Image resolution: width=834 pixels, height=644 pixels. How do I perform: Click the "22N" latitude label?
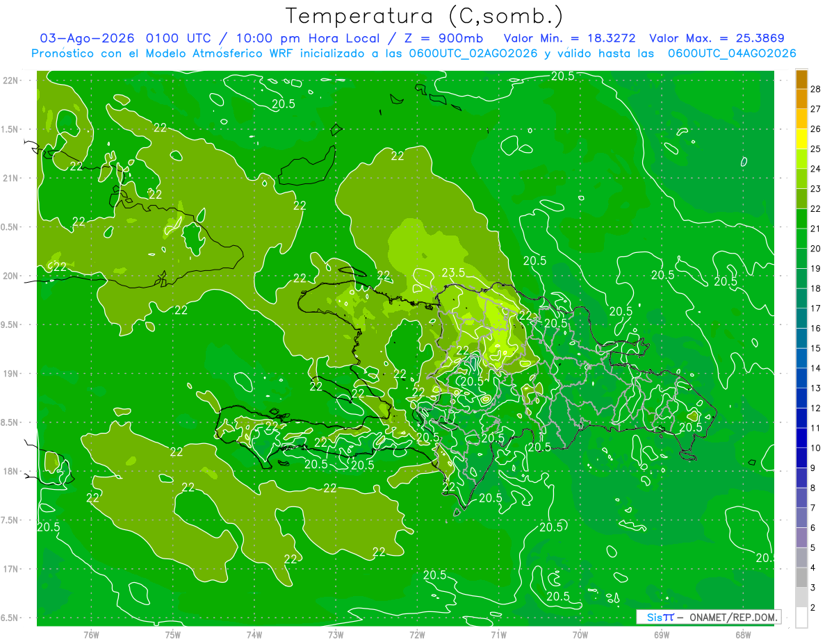10,81
